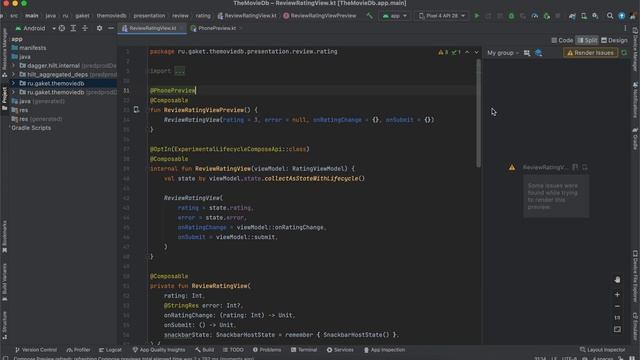Open the Android project view dropdown

(36, 28)
